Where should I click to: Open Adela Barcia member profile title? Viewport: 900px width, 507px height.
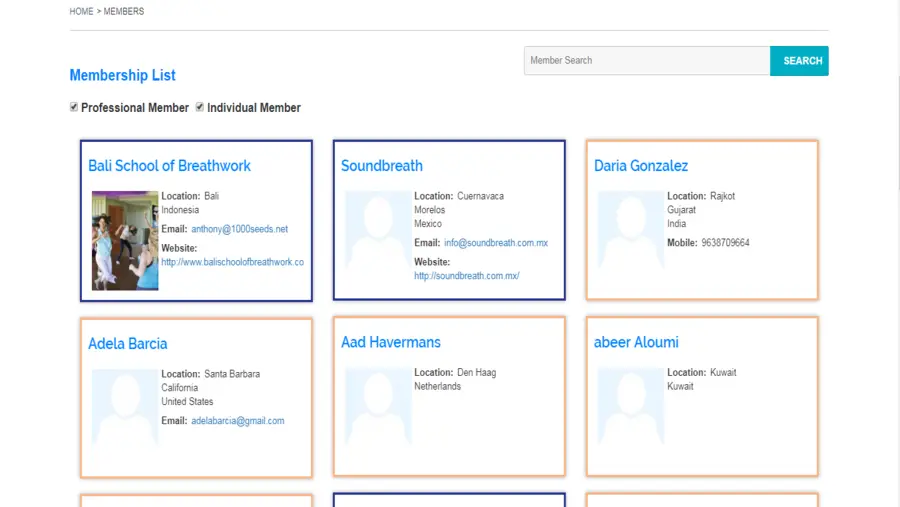tap(127, 343)
